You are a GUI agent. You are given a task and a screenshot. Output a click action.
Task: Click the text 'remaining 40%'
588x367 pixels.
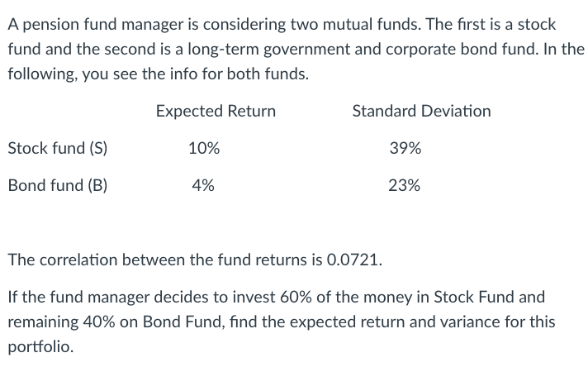[x=61, y=322]
